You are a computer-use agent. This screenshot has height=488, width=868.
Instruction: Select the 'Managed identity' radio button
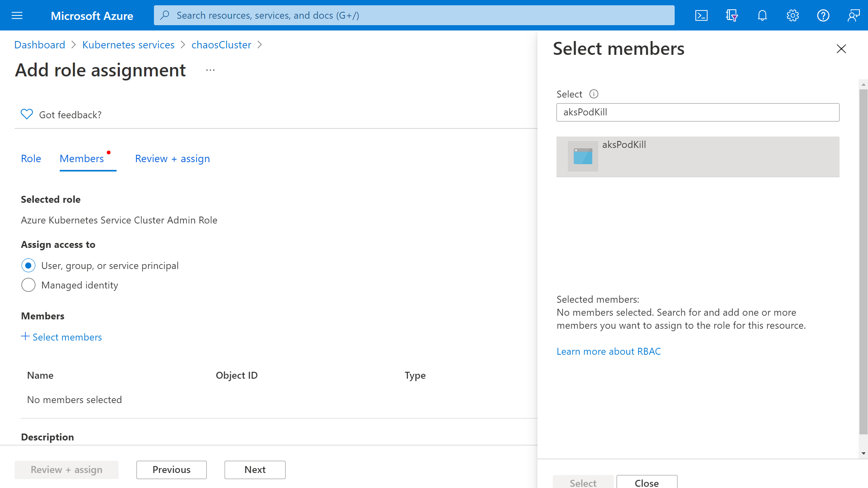pyautogui.click(x=28, y=285)
